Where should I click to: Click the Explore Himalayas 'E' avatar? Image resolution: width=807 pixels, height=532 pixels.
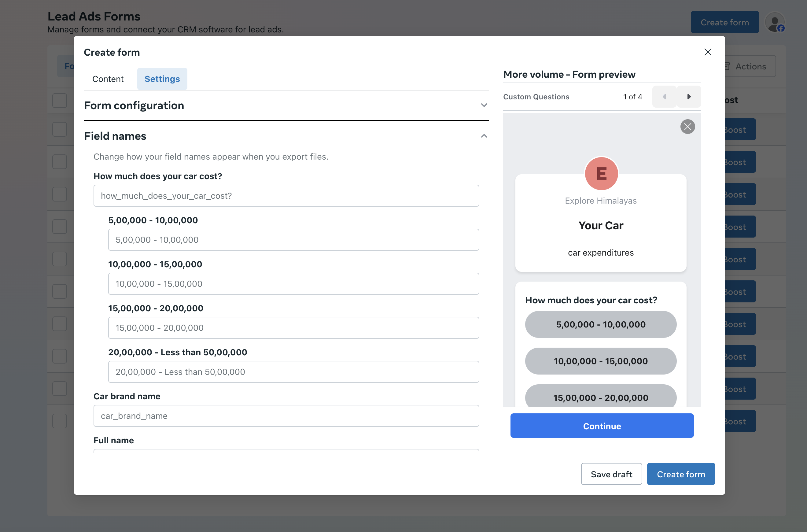click(x=601, y=173)
